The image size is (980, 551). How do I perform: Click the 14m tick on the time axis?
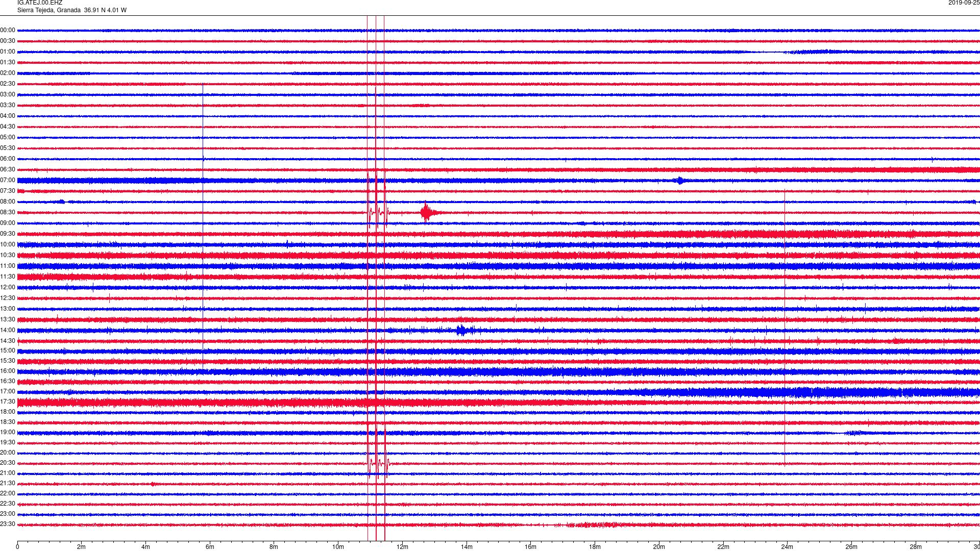pos(467,547)
